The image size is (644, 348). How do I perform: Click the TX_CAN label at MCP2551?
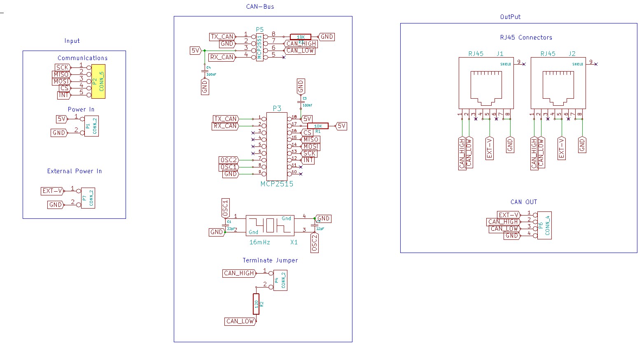tap(222, 37)
